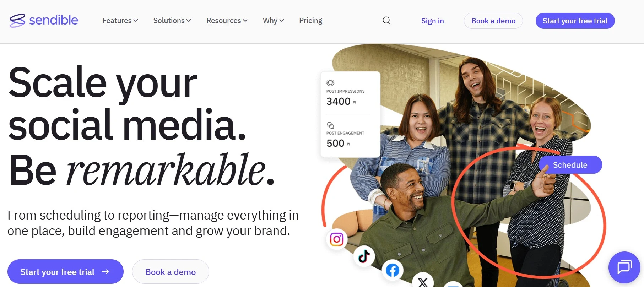The width and height of the screenshot is (644, 287).
Task: Go to the Pricing page
Action: coord(311,21)
